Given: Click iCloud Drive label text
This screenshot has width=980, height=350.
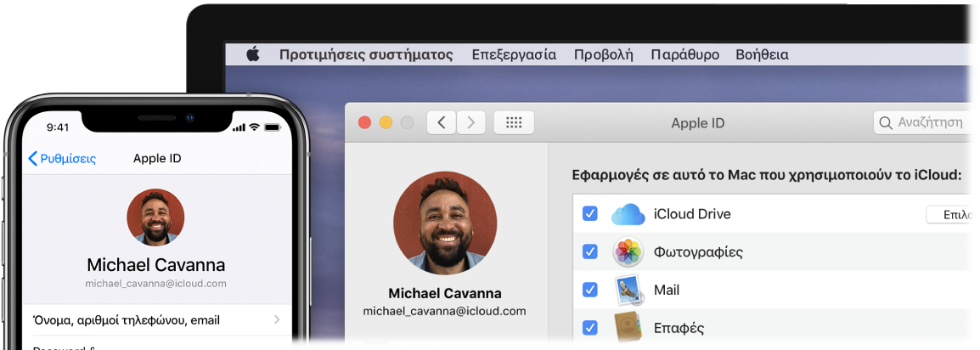Looking at the screenshot, I should tap(692, 214).
